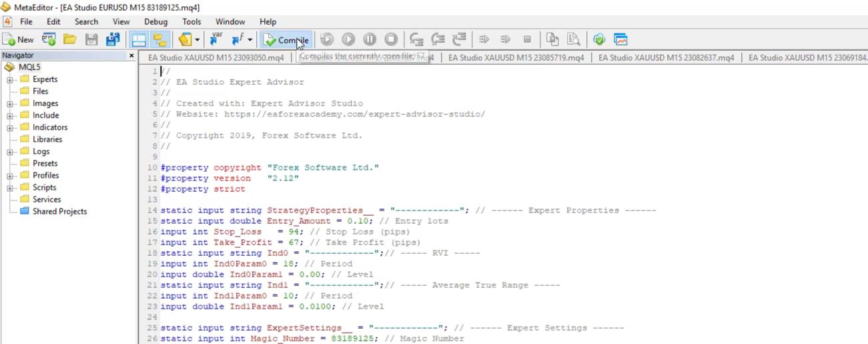Toggle the Toolbox panel icon
This screenshot has width=868, height=344.
[159, 40]
